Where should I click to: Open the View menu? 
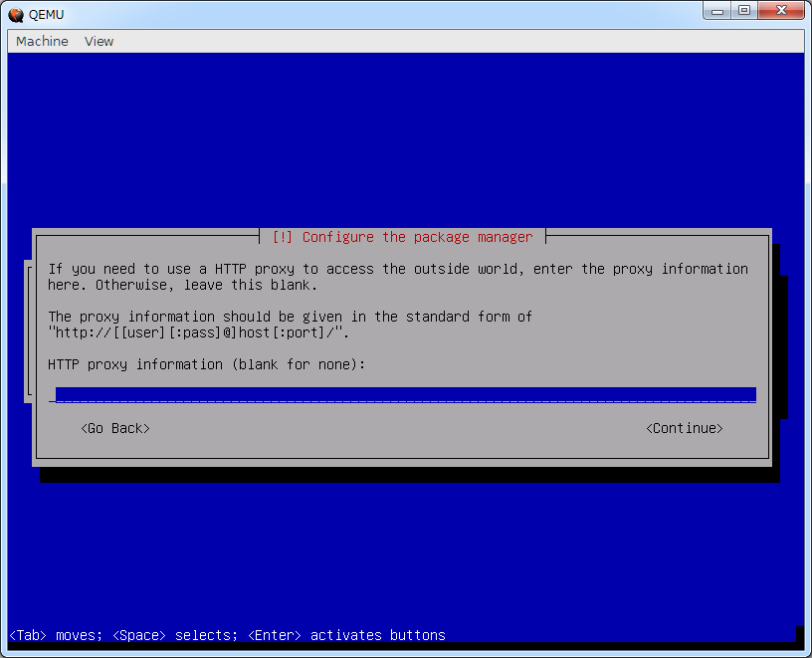click(x=99, y=41)
